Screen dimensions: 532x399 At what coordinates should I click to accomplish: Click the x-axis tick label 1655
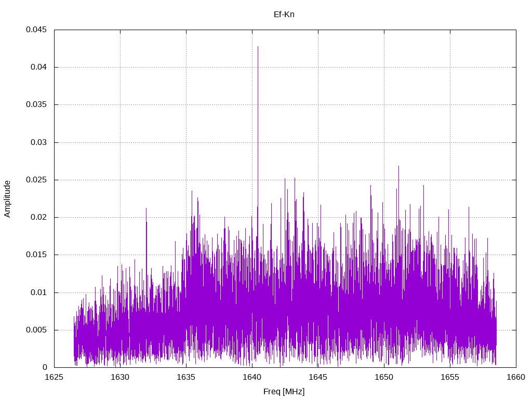pos(450,377)
